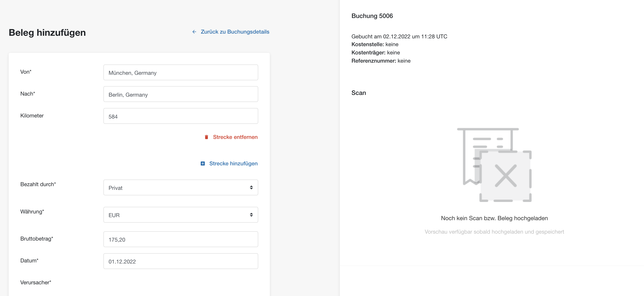Click the empty scan placeholder image
Screen dimensions: 644x296
[494, 165]
